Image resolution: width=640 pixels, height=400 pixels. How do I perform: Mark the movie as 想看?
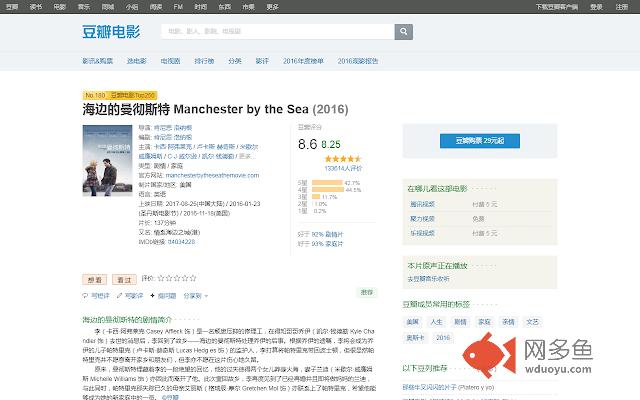pos(95,278)
